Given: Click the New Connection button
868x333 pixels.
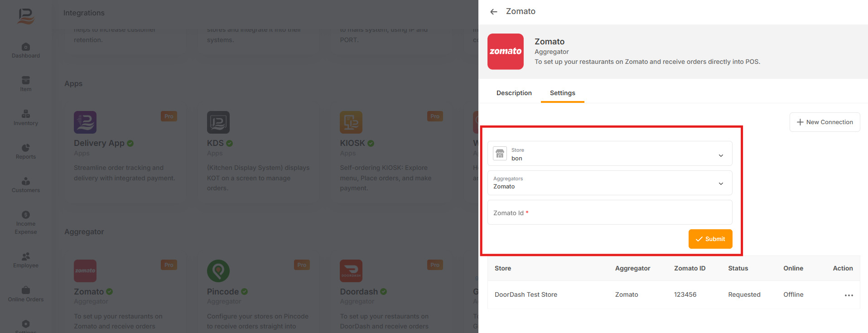Looking at the screenshot, I should pos(825,122).
